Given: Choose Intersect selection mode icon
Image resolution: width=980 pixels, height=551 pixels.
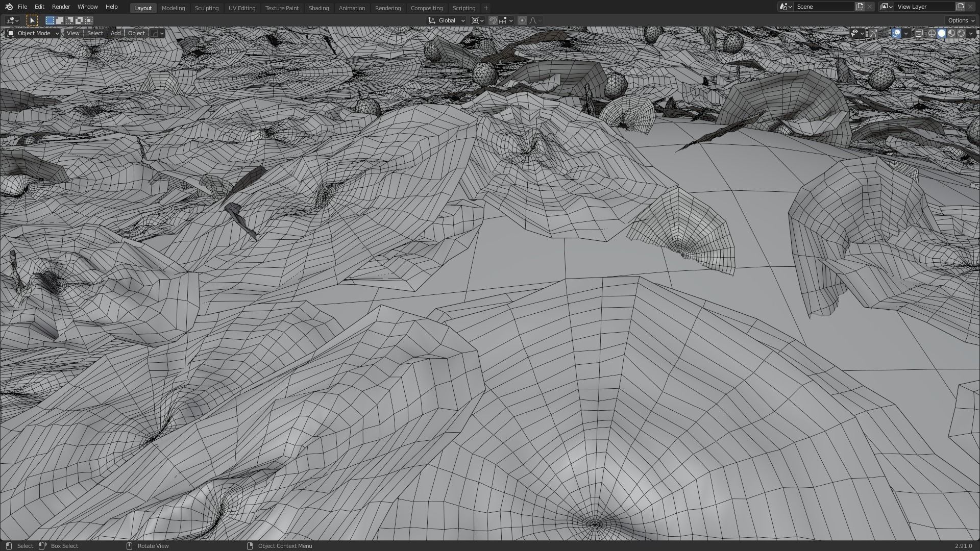Looking at the screenshot, I should (x=89, y=20).
